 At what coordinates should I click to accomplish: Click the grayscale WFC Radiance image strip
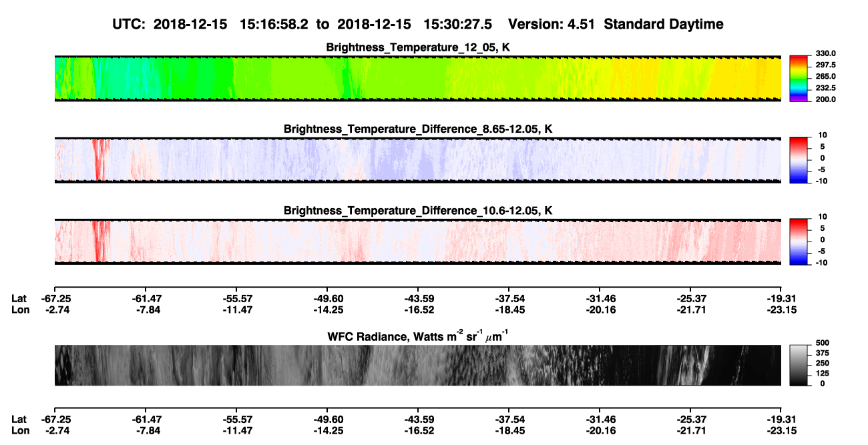(418, 365)
